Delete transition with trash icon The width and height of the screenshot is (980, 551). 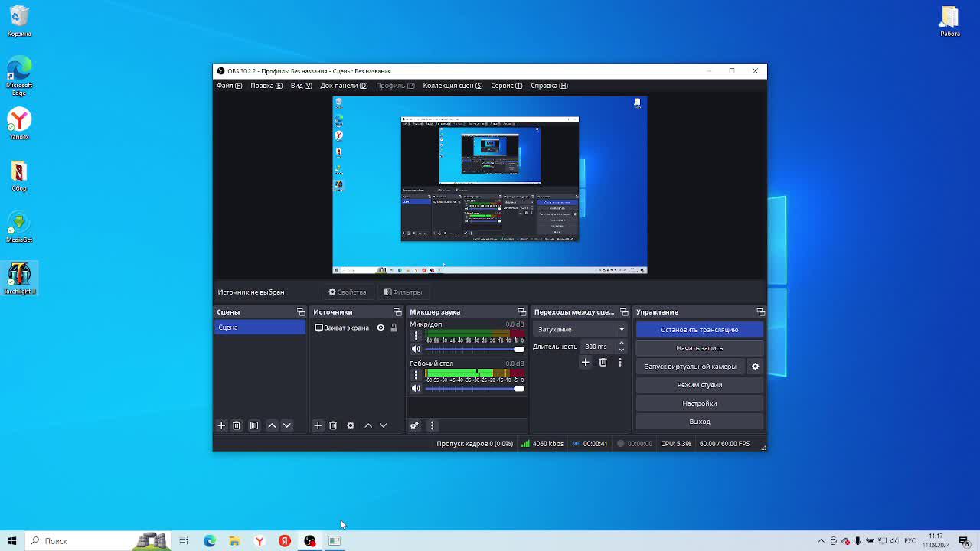(603, 363)
